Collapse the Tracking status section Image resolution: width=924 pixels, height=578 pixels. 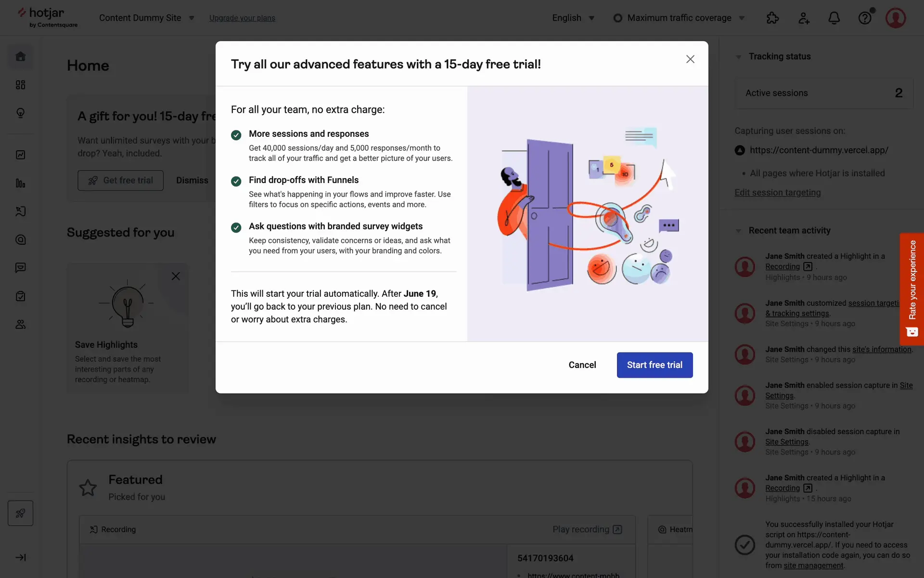[x=739, y=57]
